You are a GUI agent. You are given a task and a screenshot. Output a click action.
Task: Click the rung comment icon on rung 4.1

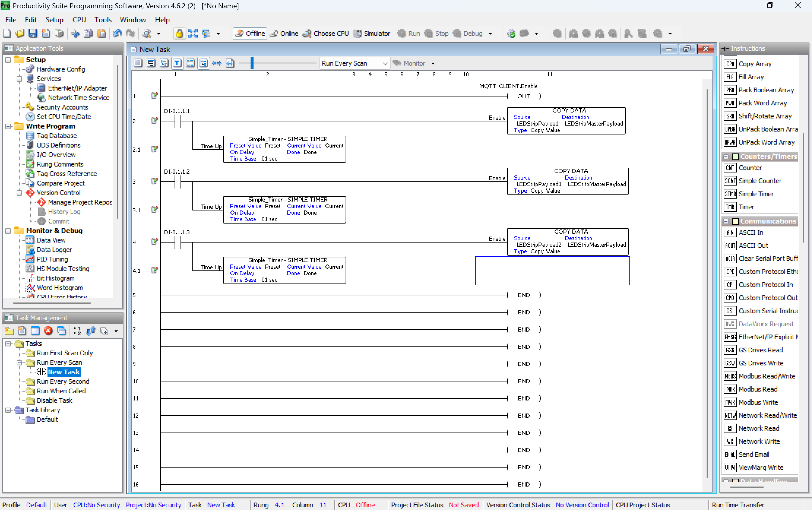click(x=154, y=270)
